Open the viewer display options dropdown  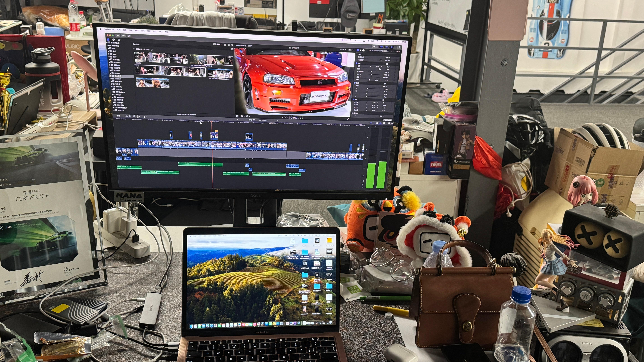pos(351,50)
